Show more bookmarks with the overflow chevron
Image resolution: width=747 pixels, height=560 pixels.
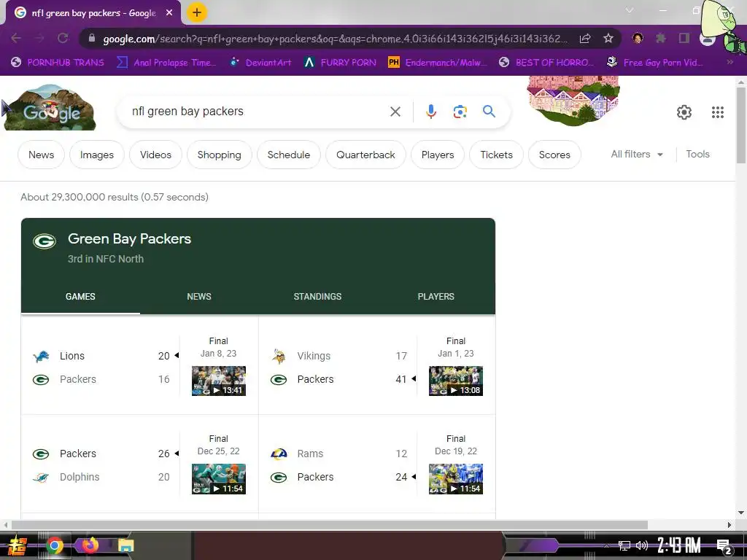[x=729, y=62]
